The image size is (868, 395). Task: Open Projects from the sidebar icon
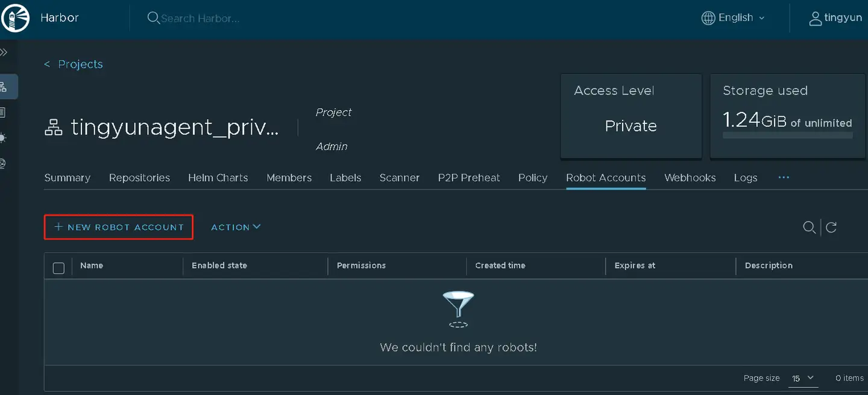[4, 87]
